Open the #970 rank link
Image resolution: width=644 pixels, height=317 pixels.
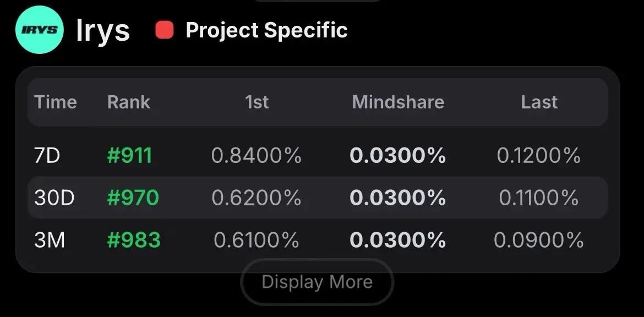[133, 198]
